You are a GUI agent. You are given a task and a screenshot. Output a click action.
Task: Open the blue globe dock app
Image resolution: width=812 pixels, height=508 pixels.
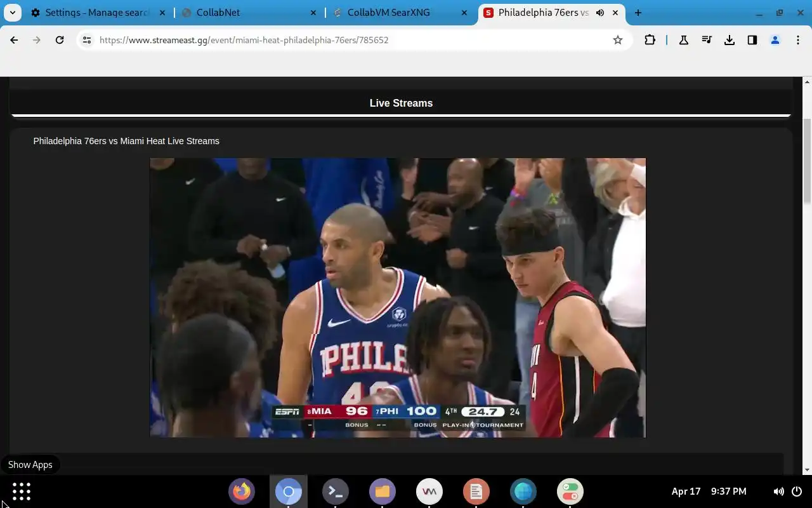[x=523, y=491]
